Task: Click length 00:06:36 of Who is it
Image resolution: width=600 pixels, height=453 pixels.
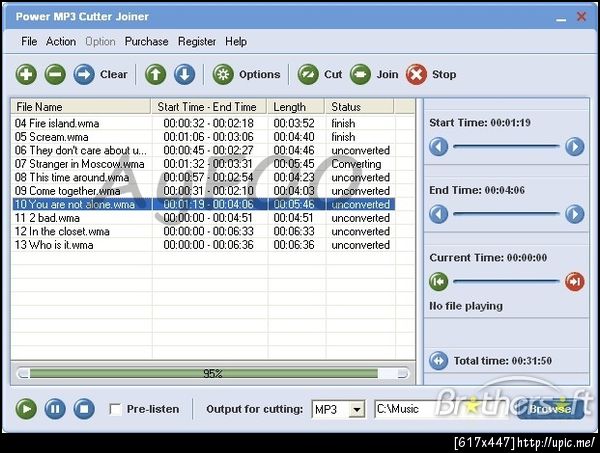Action: click(x=294, y=245)
